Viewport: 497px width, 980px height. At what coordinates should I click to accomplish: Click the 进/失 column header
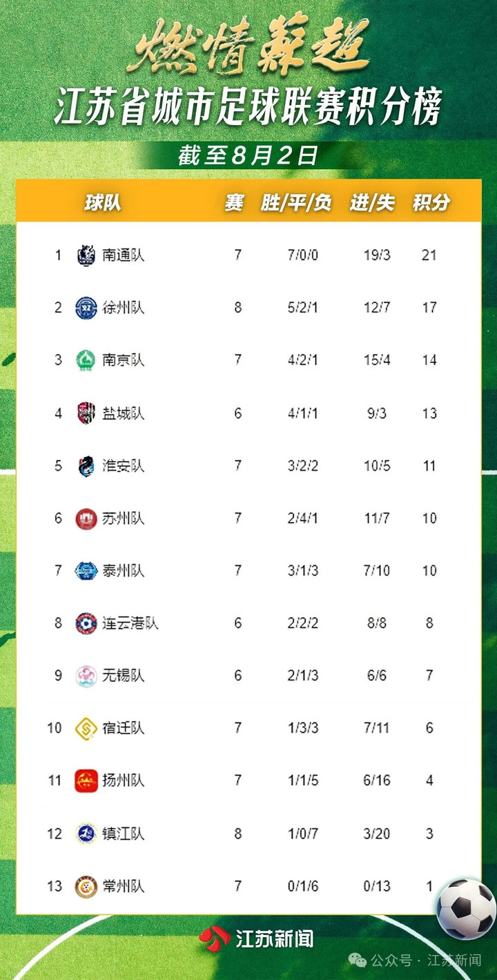(x=372, y=202)
